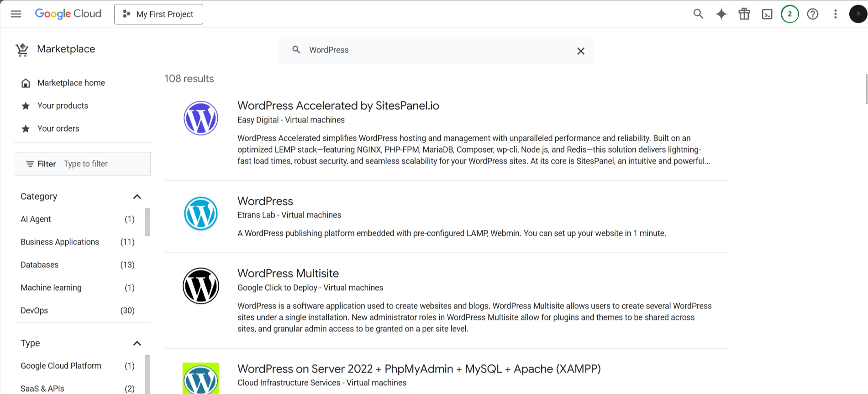Open the WordPress Multisite listing

[x=288, y=273]
